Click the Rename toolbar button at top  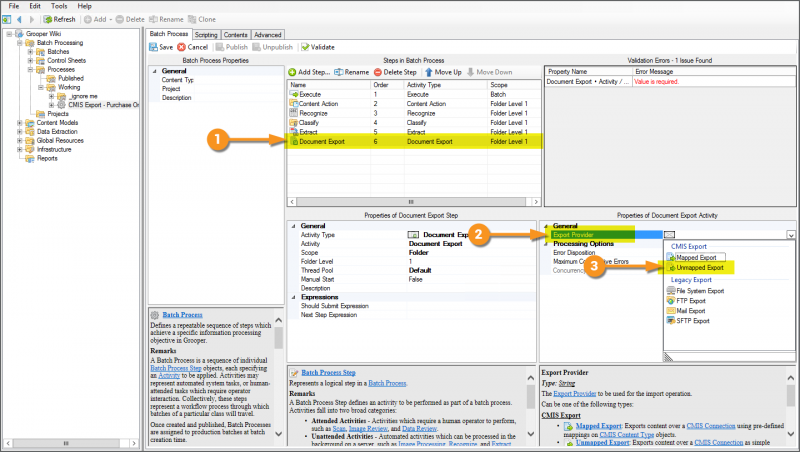click(x=166, y=19)
